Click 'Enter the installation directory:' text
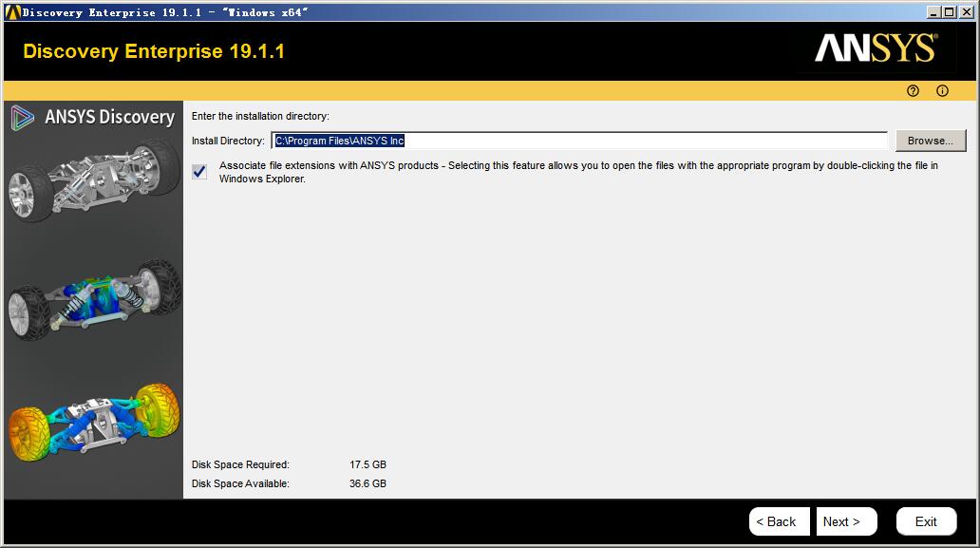The width and height of the screenshot is (980, 548). 260,116
